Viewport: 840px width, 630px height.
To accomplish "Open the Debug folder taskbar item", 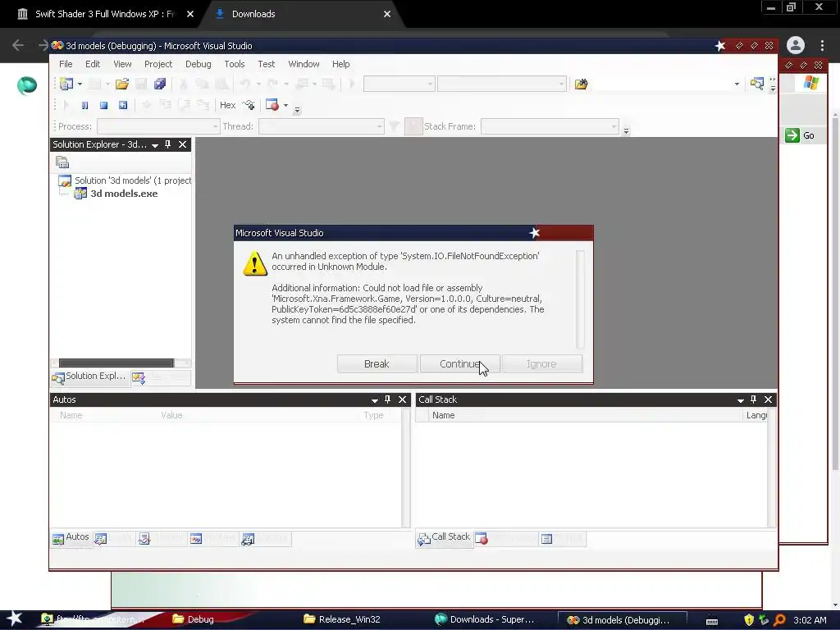I will 193,619.
